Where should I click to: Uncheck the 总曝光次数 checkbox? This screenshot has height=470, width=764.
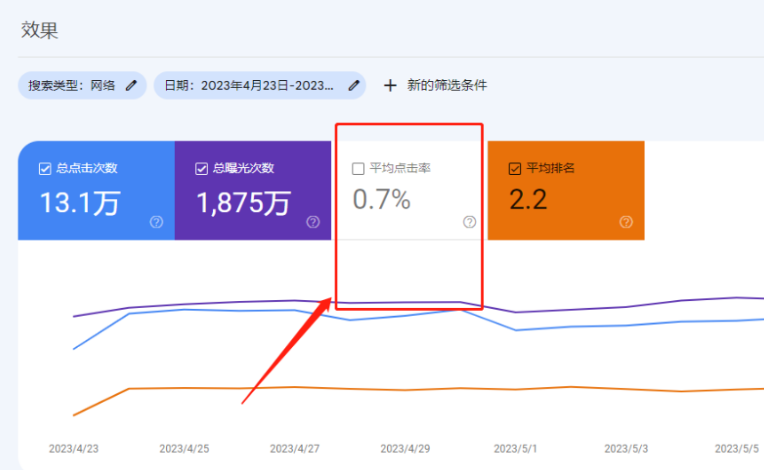pyautogui.click(x=201, y=168)
